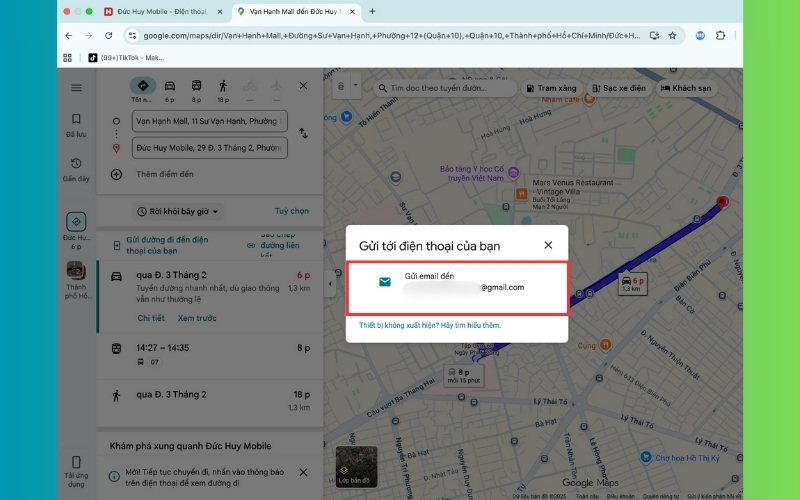Add destination plus icon
800x500 pixels.
pyautogui.click(x=116, y=174)
